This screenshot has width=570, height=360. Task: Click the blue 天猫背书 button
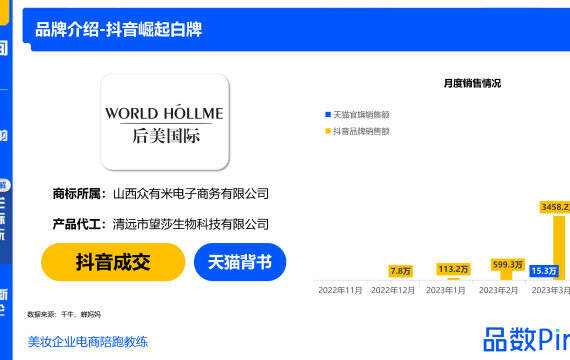click(x=240, y=262)
